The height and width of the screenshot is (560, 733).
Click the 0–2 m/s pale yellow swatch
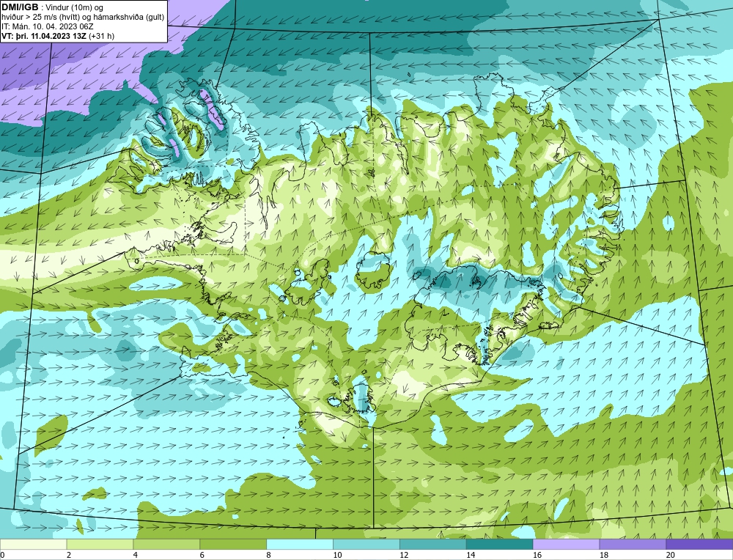tap(33, 544)
